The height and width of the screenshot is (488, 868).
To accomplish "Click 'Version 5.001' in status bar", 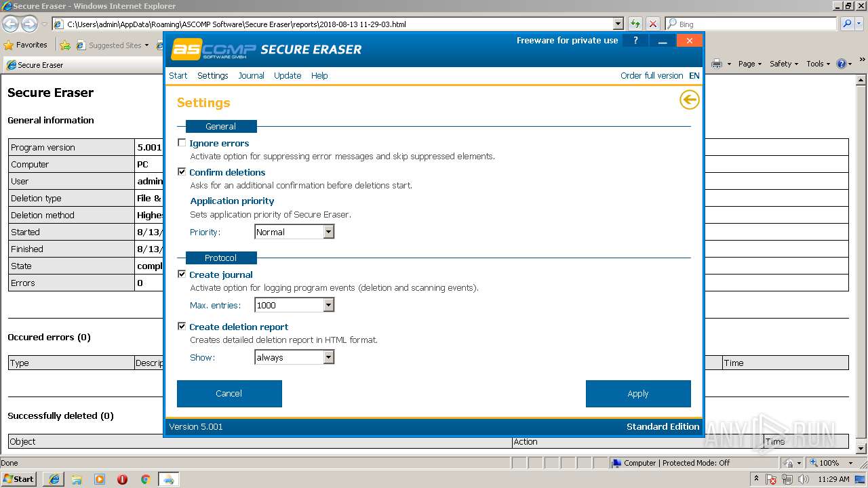I will tap(196, 426).
